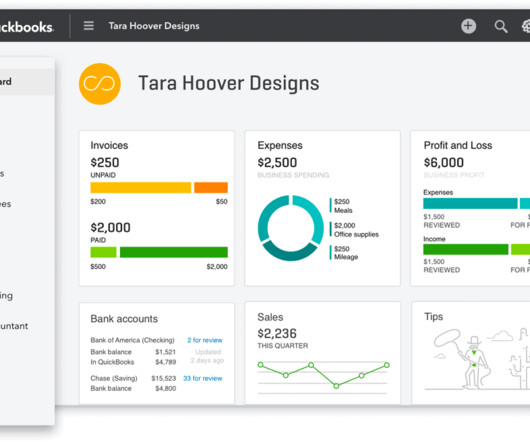Click the sales line chart
This screenshot has height=442, width=530.
(x=323, y=377)
